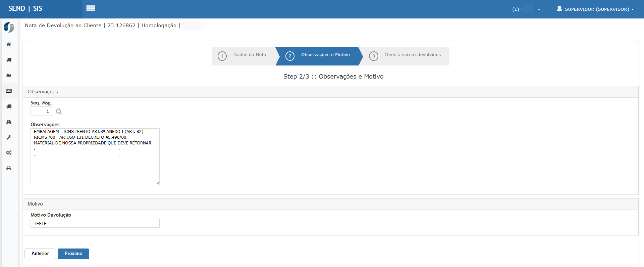Click the Anterior button

click(40, 254)
